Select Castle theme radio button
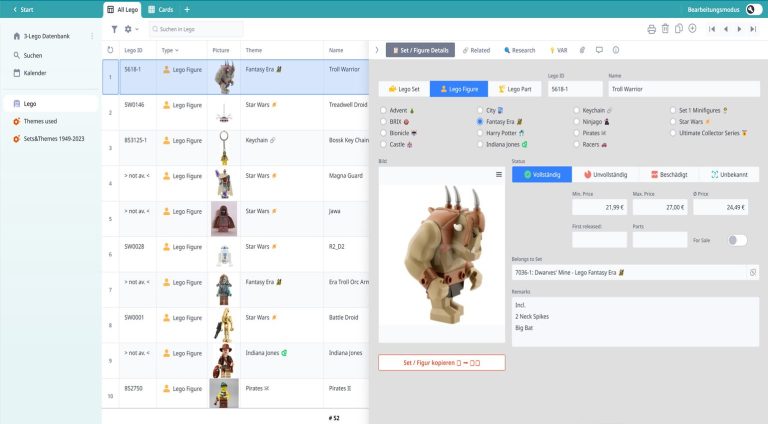 [x=384, y=145]
